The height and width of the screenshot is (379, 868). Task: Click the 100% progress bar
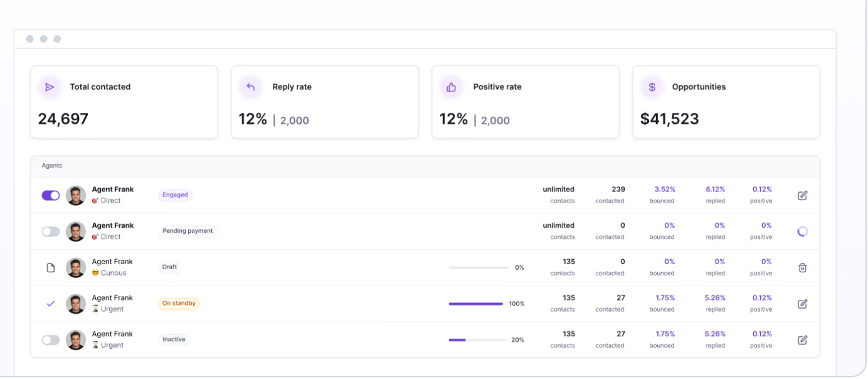(476, 304)
